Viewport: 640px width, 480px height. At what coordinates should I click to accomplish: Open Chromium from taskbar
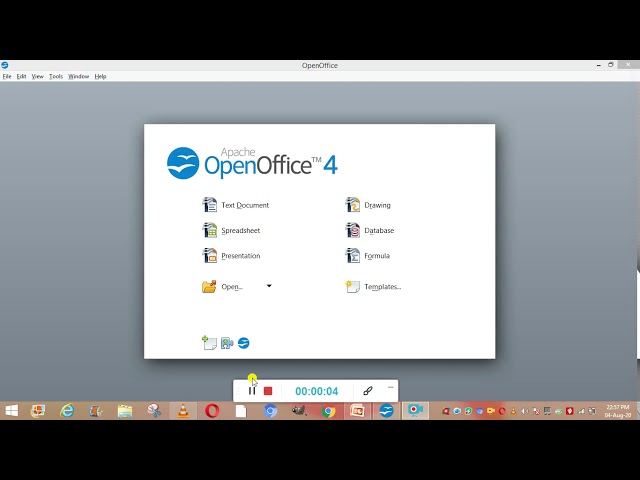point(270,411)
